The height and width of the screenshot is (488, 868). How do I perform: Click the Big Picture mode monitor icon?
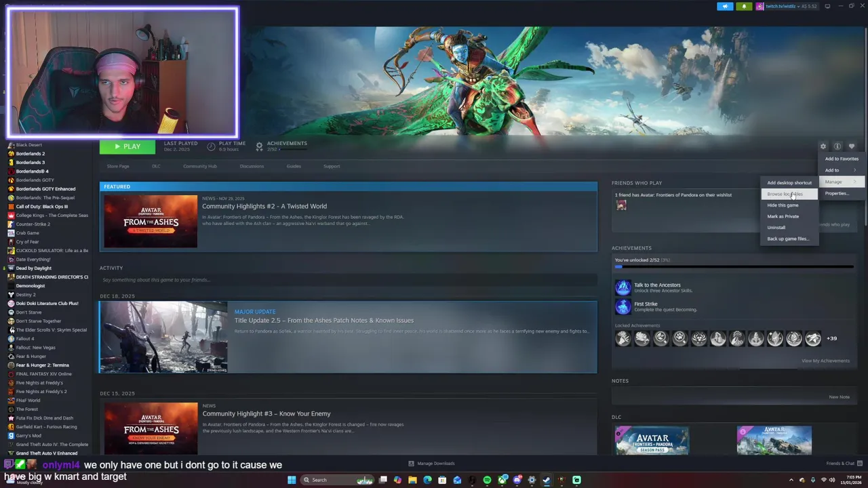(827, 6)
